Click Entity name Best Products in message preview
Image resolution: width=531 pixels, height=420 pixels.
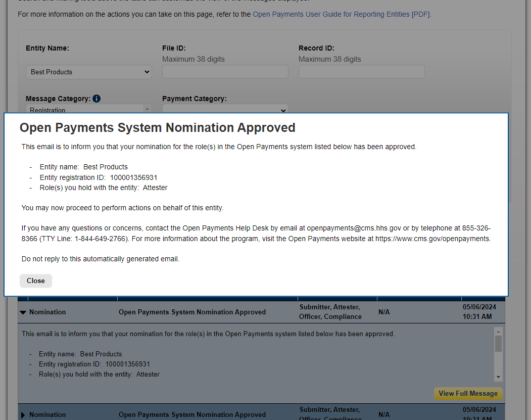click(80, 354)
